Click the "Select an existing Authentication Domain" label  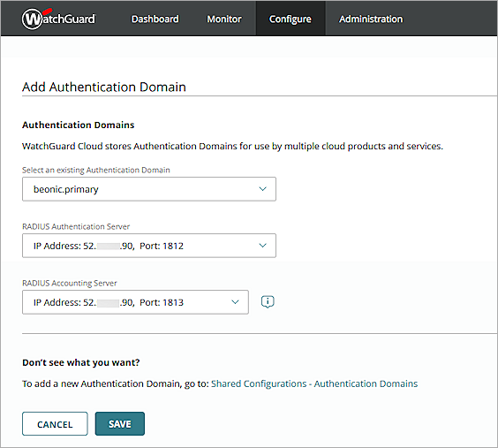pos(96,170)
